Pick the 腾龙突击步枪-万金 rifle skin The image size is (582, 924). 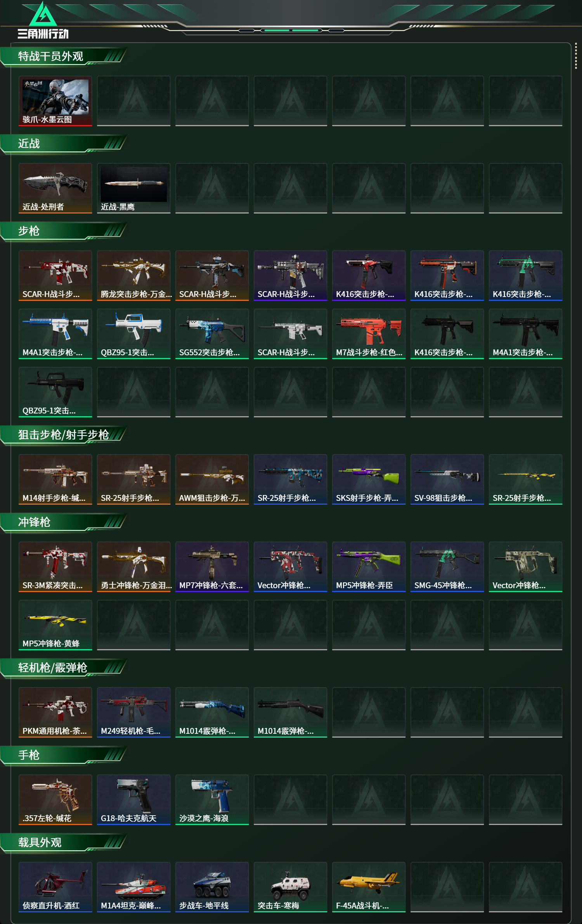[x=134, y=276]
